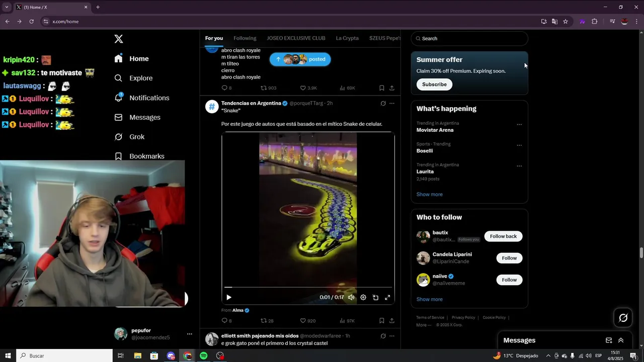This screenshot has width=644, height=362.
Task: Reply to the Tendencias en Argentina post
Action: (x=226, y=321)
